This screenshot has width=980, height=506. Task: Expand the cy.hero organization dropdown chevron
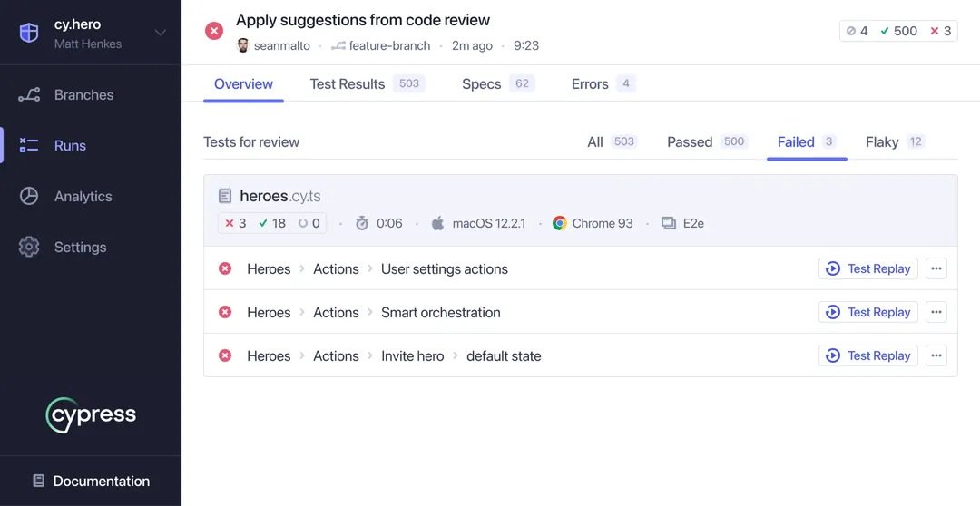pos(161,33)
